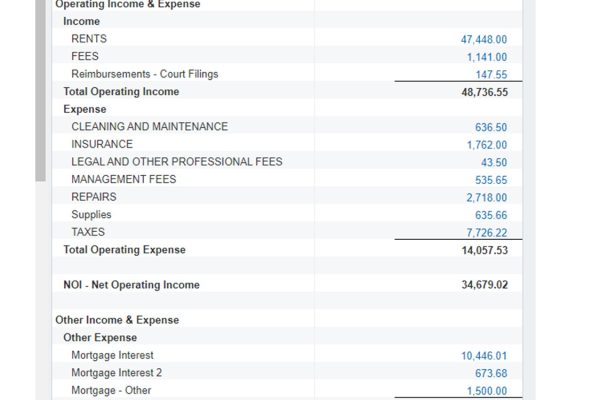Click Mortgage - Other amount 1,500.00
600x400 pixels.
coord(487,391)
